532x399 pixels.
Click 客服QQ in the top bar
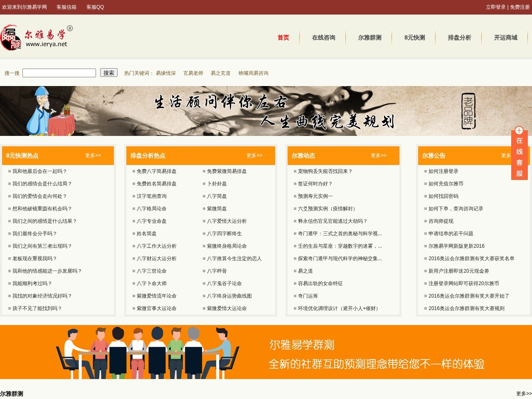95,7
